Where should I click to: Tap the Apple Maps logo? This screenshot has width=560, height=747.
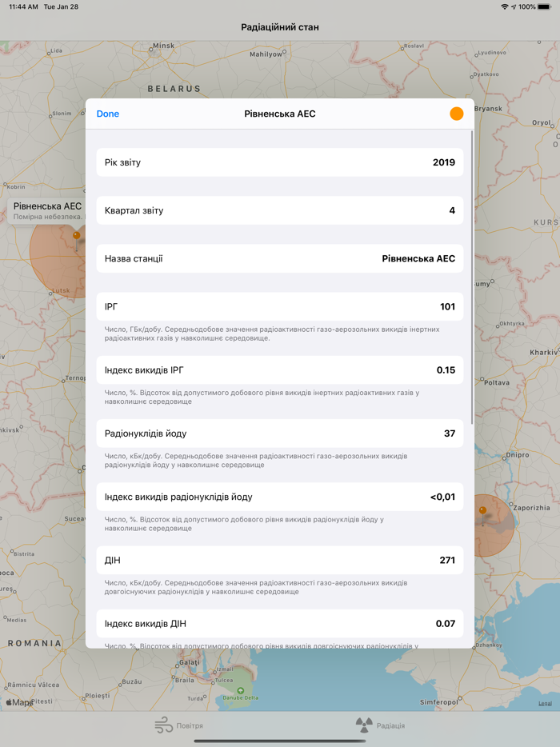19,702
